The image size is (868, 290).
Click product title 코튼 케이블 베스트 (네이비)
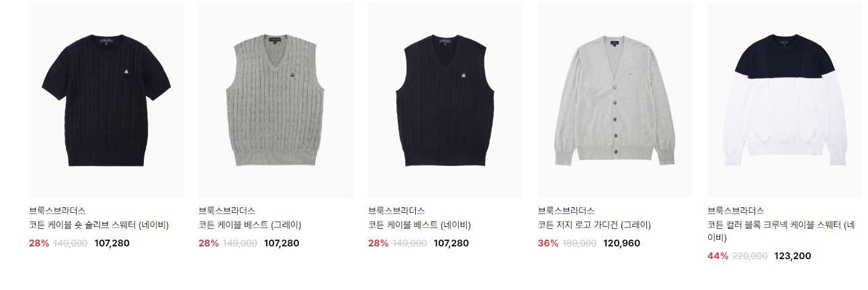point(419,225)
